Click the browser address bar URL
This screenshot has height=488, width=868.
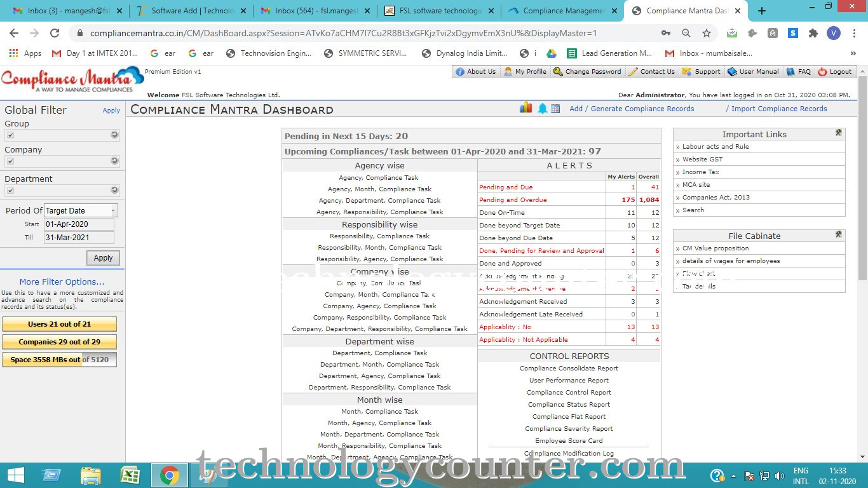click(343, 33)
